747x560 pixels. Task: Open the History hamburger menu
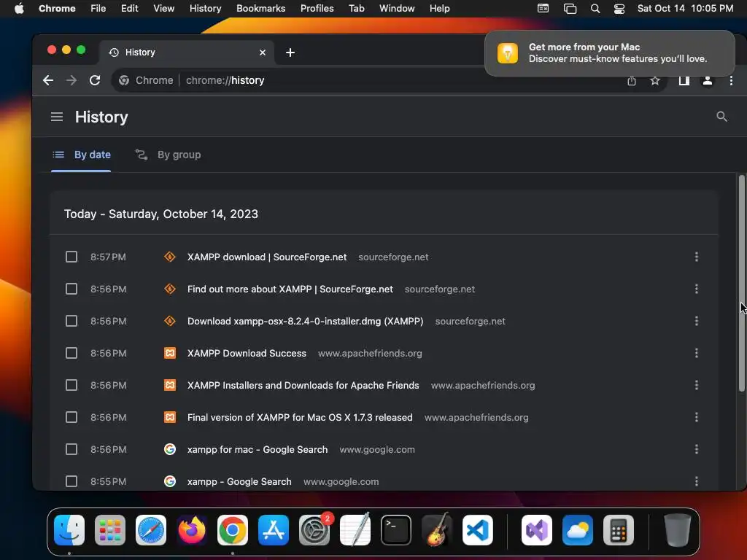(57, 117)
